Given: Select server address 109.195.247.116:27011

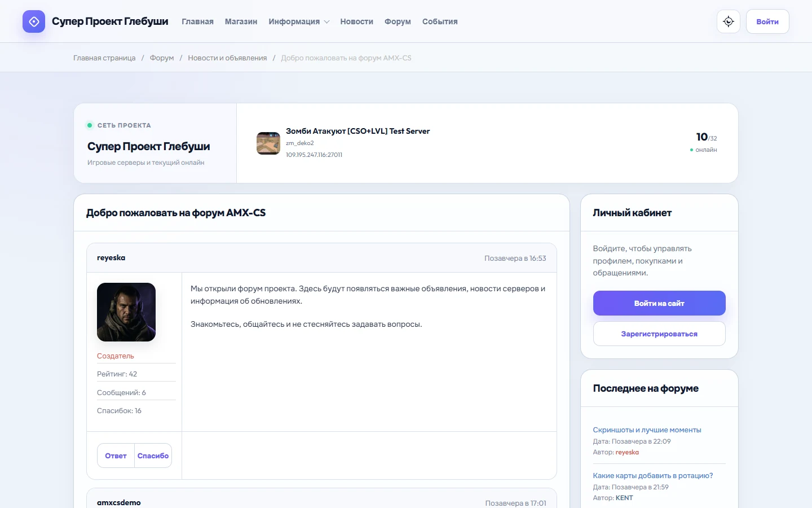Looking at the screenshot, I should (314, 155).
